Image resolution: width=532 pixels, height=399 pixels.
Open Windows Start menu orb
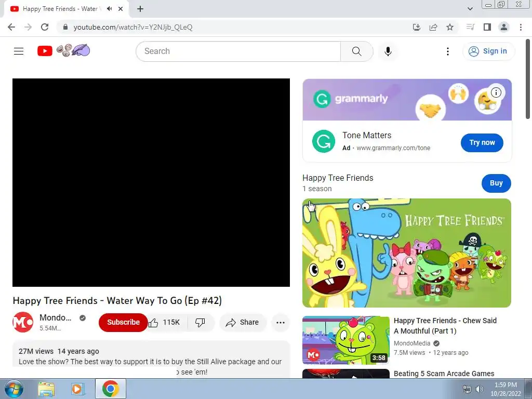tap(14, 389)
